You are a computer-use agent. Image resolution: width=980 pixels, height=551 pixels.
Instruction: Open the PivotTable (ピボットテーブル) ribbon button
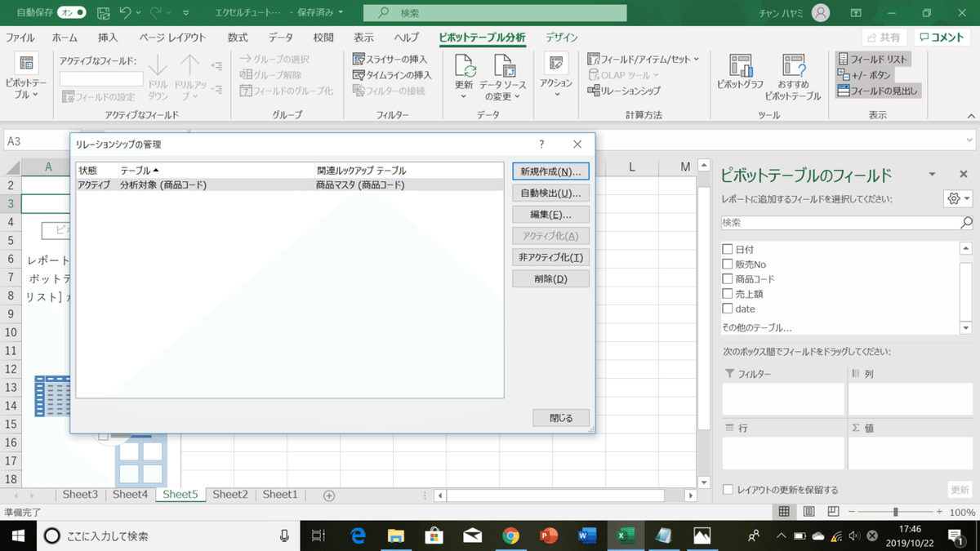pyautogui.click(x=24, y=78)
